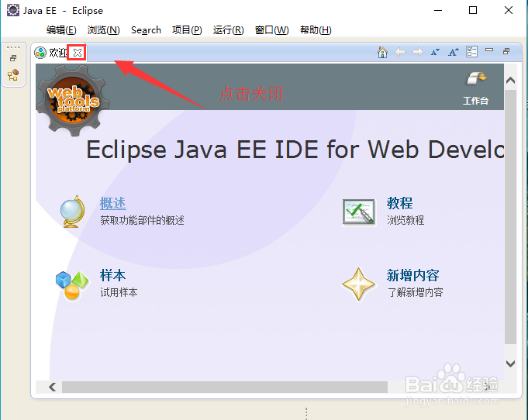528x420 pixels.
Task: Click 获取功能部件的概述 description text
Action: (142, 220)
